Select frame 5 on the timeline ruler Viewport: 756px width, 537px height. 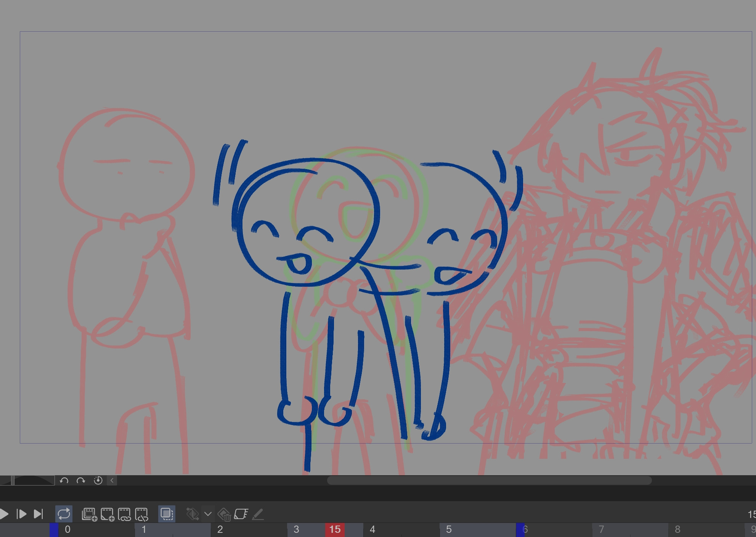coord(449,530)
